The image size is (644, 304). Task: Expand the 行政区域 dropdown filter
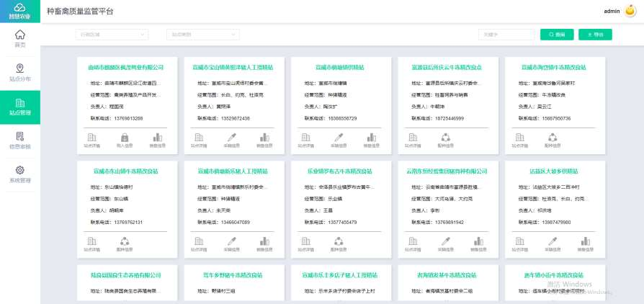pos(112,34)
